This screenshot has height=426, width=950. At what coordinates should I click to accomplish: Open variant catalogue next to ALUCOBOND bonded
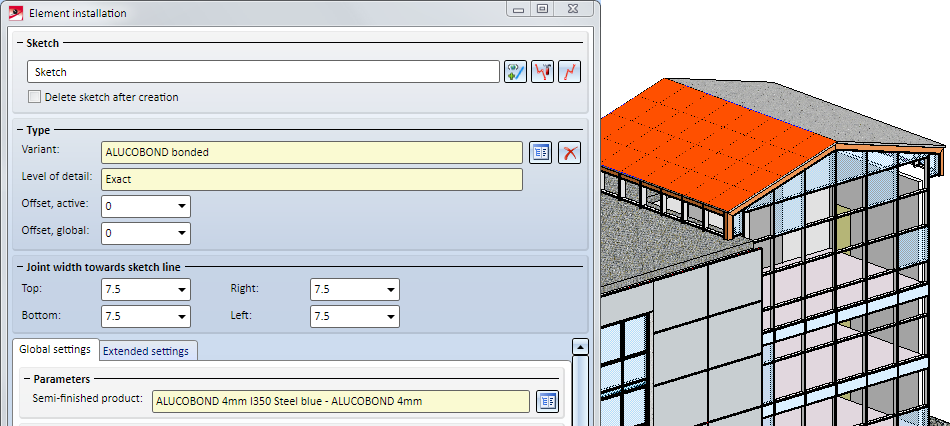pyautogui.click(x=540, y=153)
